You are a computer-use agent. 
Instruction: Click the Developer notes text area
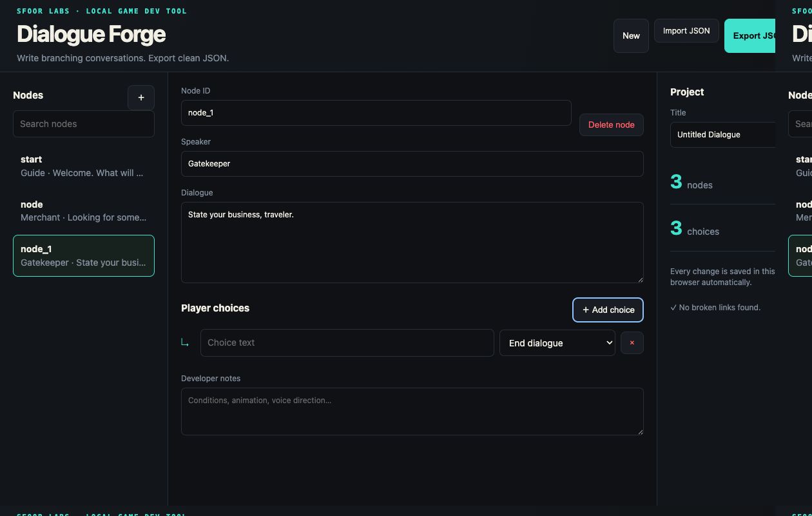[x=412, y=412]
